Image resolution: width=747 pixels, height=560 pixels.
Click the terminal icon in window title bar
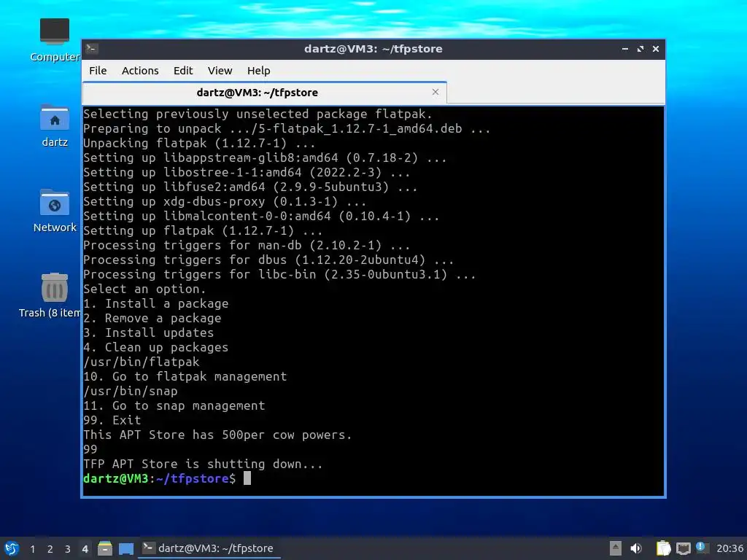coord(92,48)
